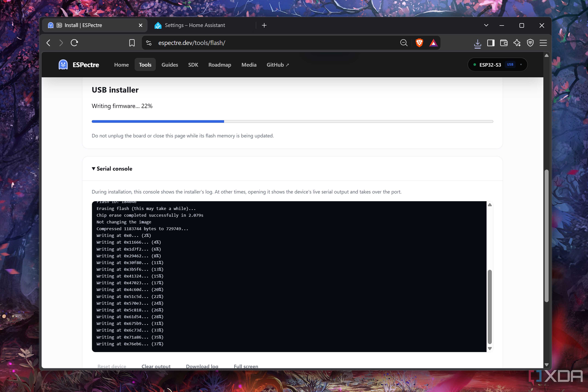This screenshot has width=588, height=392.
Task: Click the Reset device button
Action: [112, 366]
